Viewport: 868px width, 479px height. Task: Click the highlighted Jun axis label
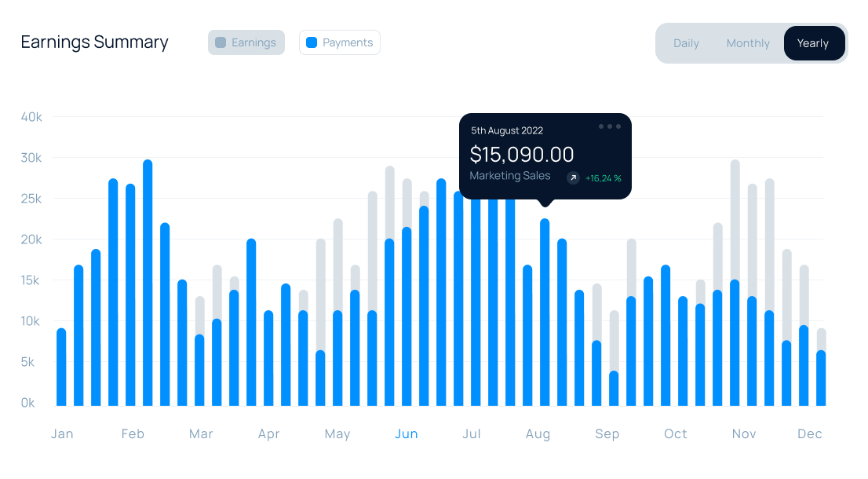tap(406, 433)
